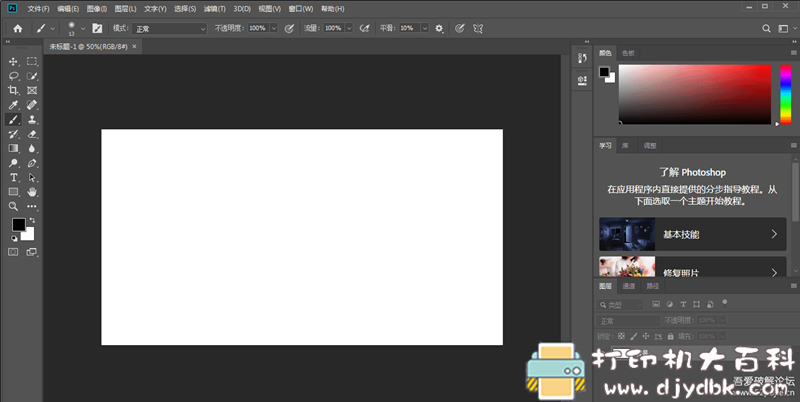Screen dimensions: 800x402
Task: Open the 文件(F) menu
Action: tap(38, 9)
